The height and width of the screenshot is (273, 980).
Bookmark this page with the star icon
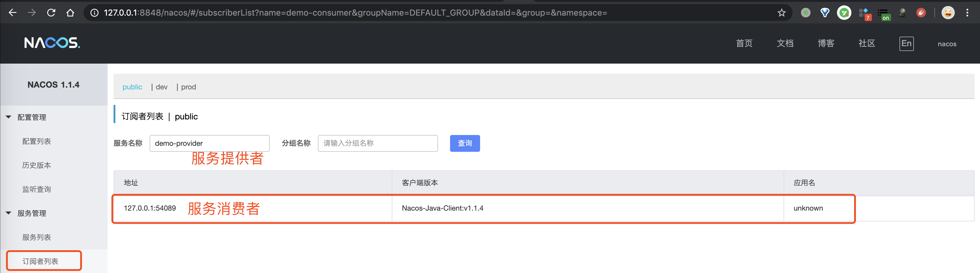click(781, 13)
